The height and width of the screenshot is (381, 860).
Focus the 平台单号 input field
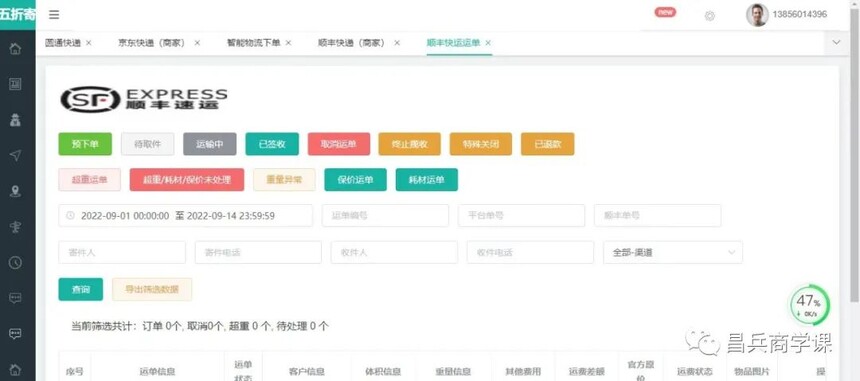(521, 215)
